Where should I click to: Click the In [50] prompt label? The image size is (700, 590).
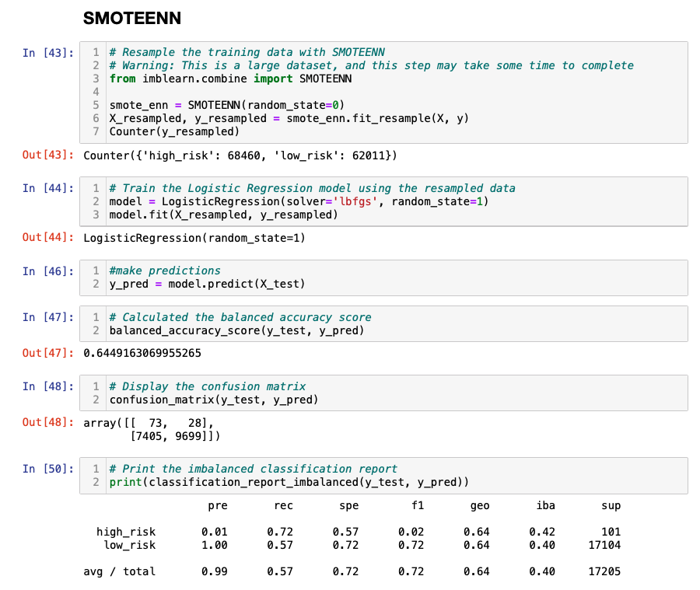(48, 469)
